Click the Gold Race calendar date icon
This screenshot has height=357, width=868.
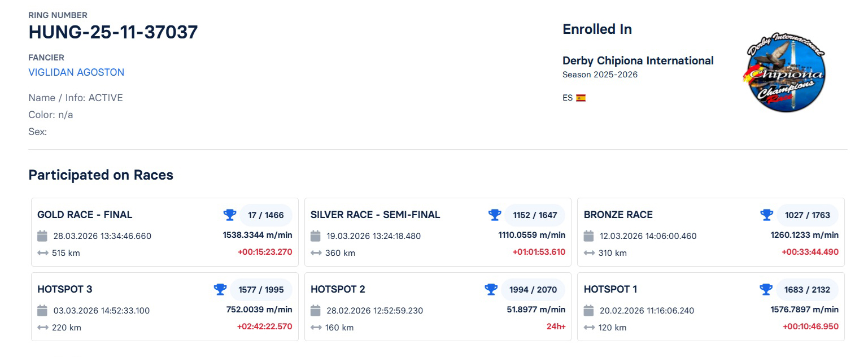(x=42, y=236)
